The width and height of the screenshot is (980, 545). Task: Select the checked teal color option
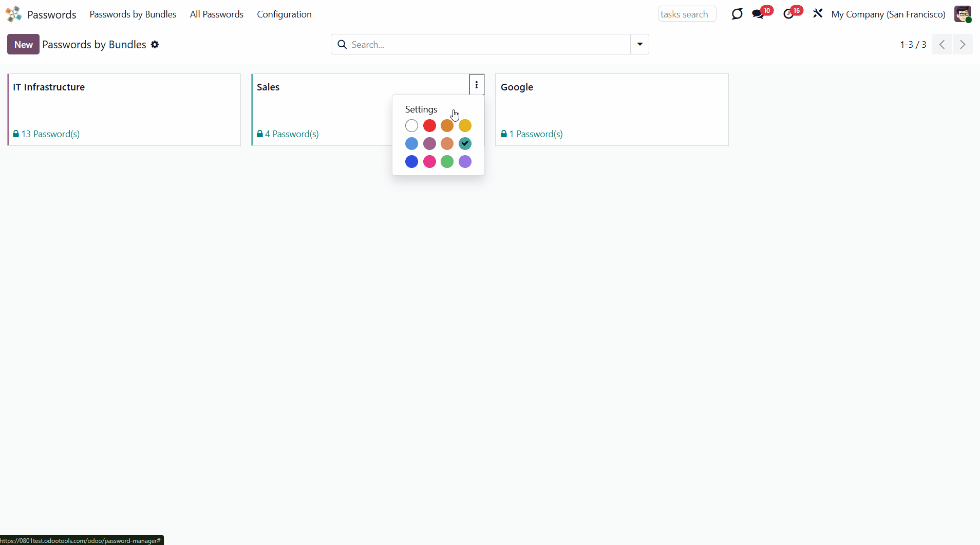tap(465, 144)
